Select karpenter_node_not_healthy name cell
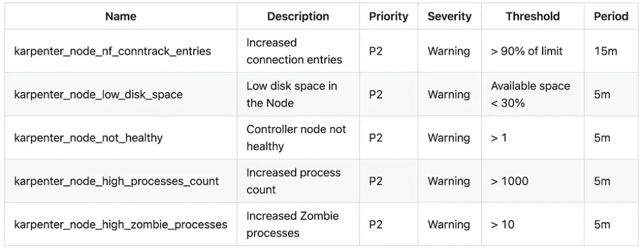Image resolution: width=644 pixels, height=252 pixels. 88,138
